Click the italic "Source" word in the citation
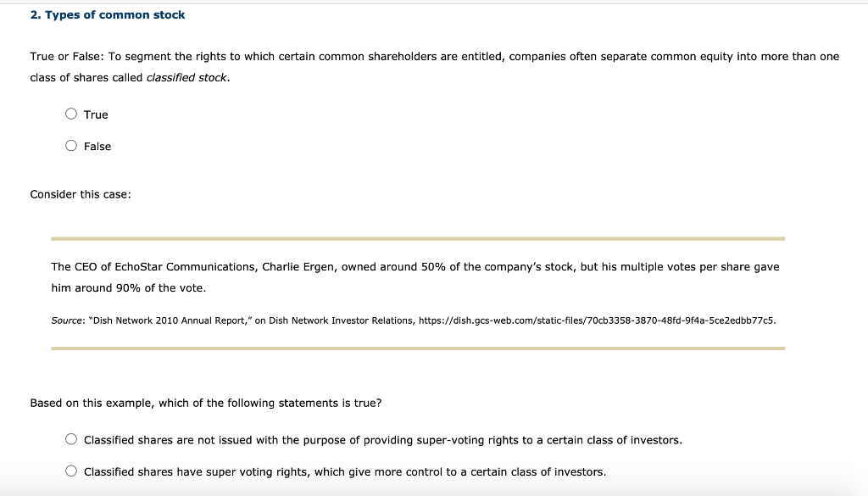The image size is (868, 496). 66,320
